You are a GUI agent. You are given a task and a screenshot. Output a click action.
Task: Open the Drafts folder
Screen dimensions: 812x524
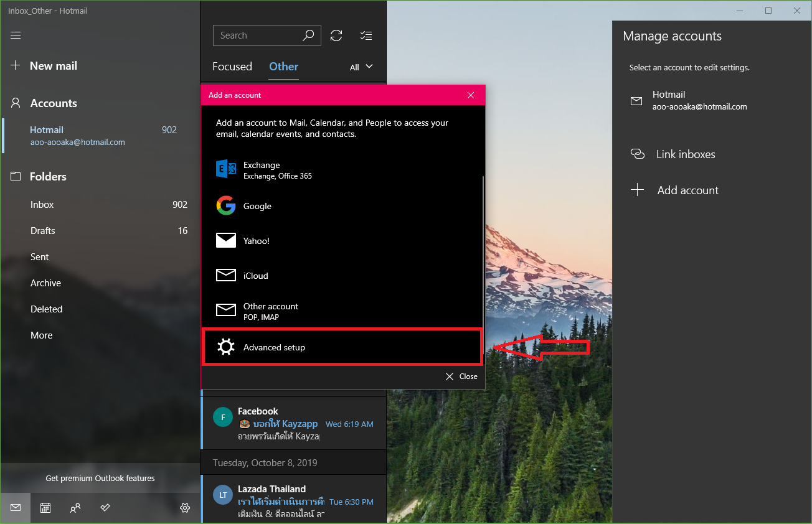click(100, 231)
